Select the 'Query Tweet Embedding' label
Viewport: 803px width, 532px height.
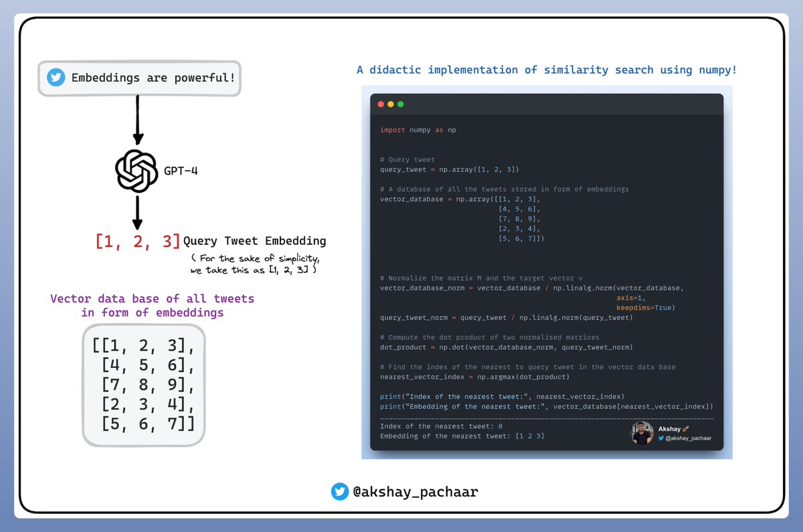click(256, 241)
